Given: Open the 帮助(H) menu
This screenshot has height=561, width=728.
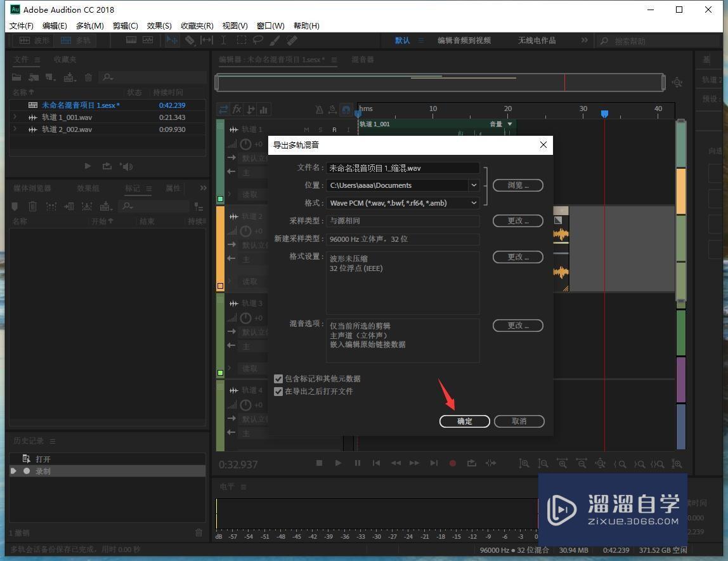Looking at the screenshot, I should (x=306, y=25).
